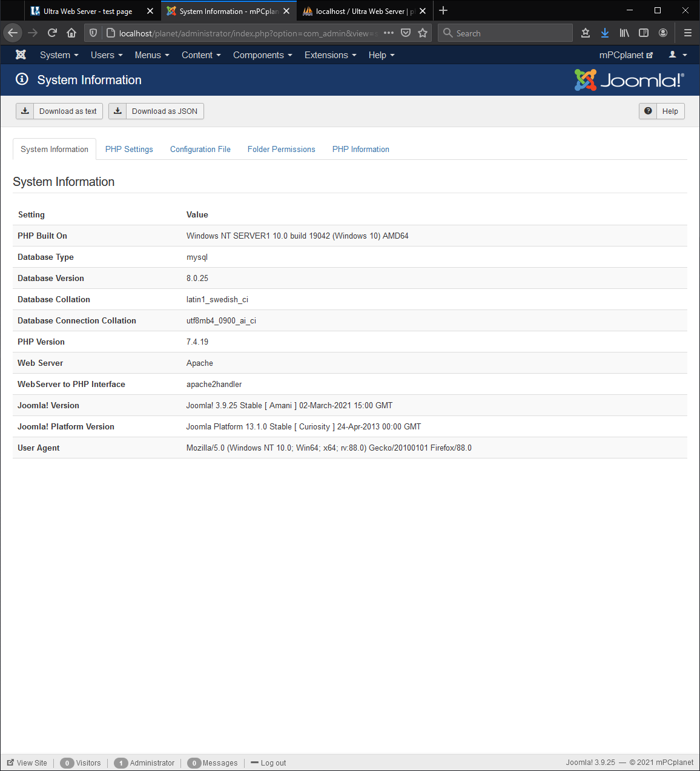Expand the Help menu in the navbar

(x=381, y=55)
